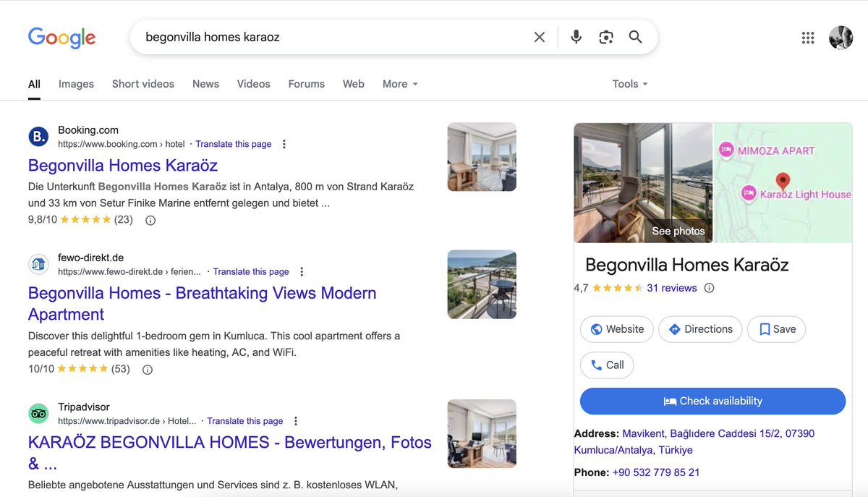The width and height of the screenshot is (868, 497).
Task: Translate the Tripadvisor result page
Action: click(245, 421)
